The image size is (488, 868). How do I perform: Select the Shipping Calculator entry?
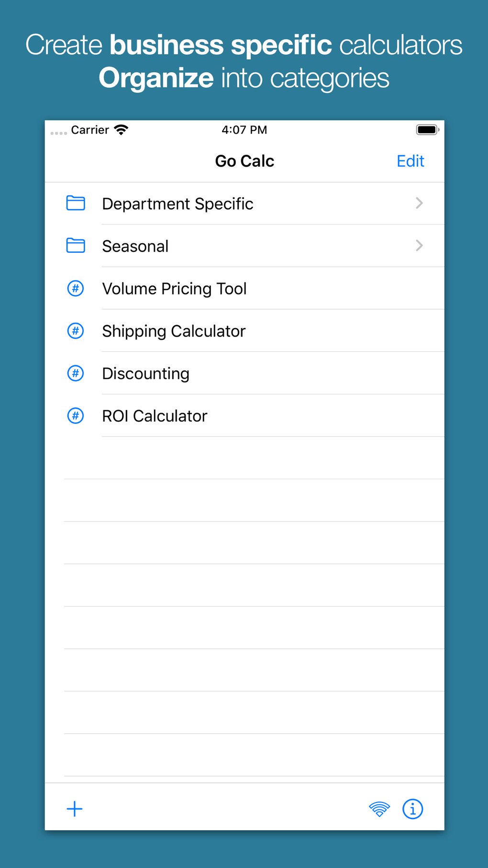(x=173, y=331)
